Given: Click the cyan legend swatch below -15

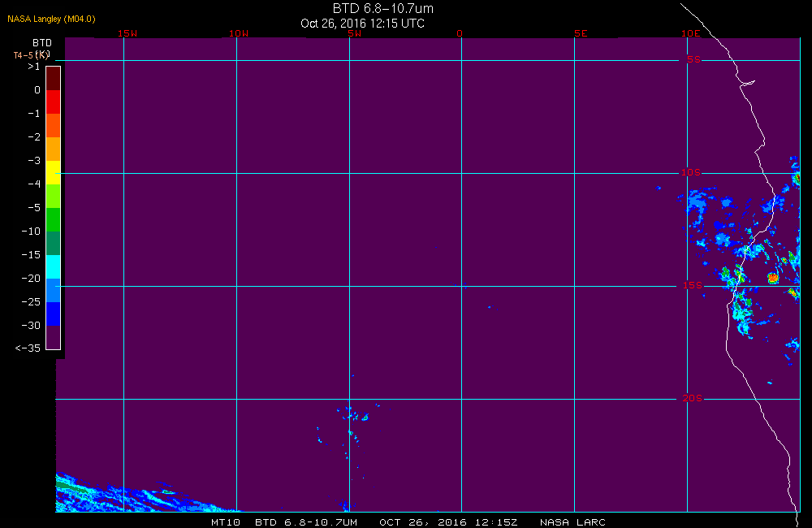Looking at the screenshot, I should click(x=54, y=267).
